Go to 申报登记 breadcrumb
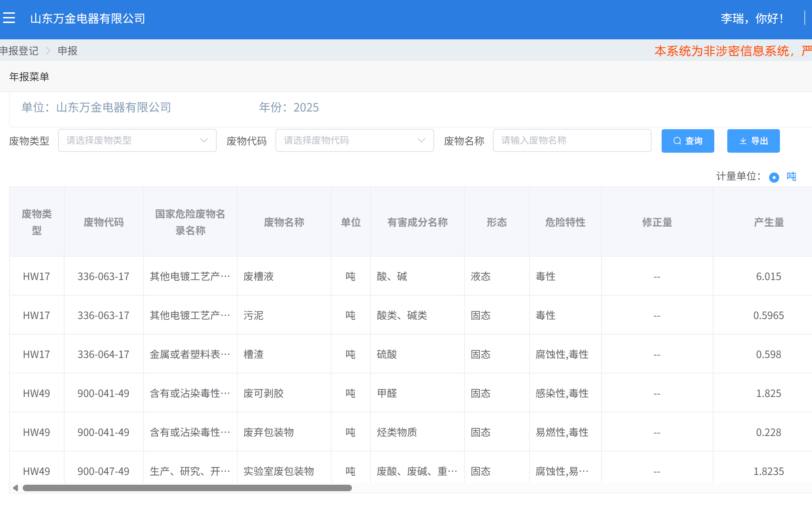812x506 pixels. (19, 51)
